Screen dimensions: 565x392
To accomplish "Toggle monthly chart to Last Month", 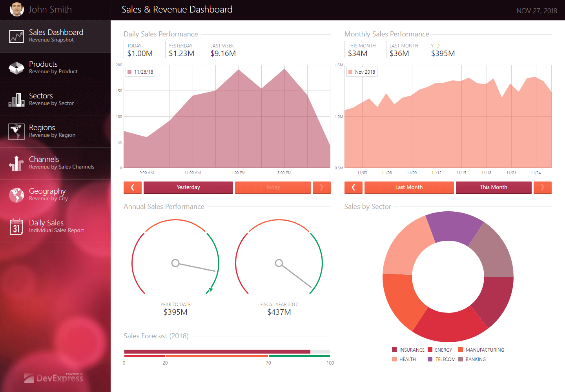I will coord(409,187).
